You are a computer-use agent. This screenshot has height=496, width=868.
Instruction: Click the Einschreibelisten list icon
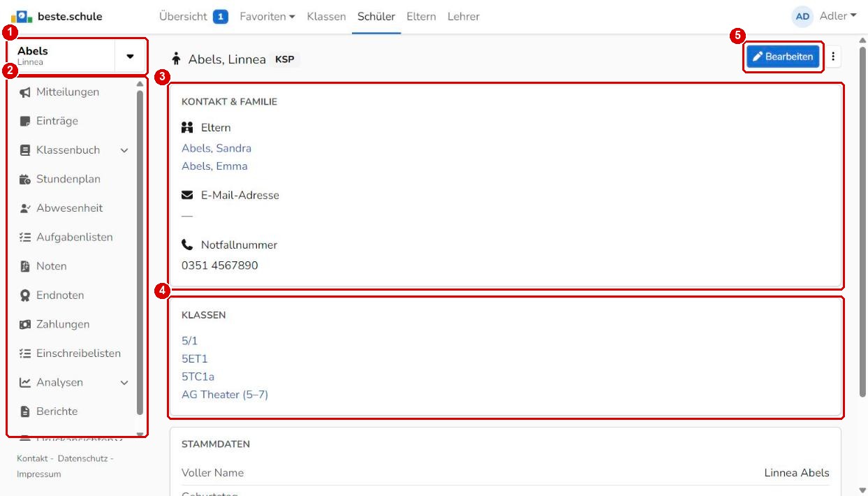click(24, 353)
